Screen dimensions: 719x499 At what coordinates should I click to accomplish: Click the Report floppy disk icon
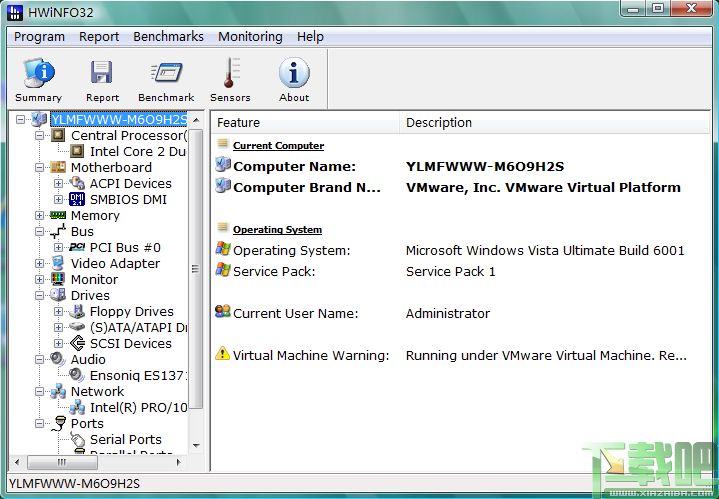tap(101, 72)
